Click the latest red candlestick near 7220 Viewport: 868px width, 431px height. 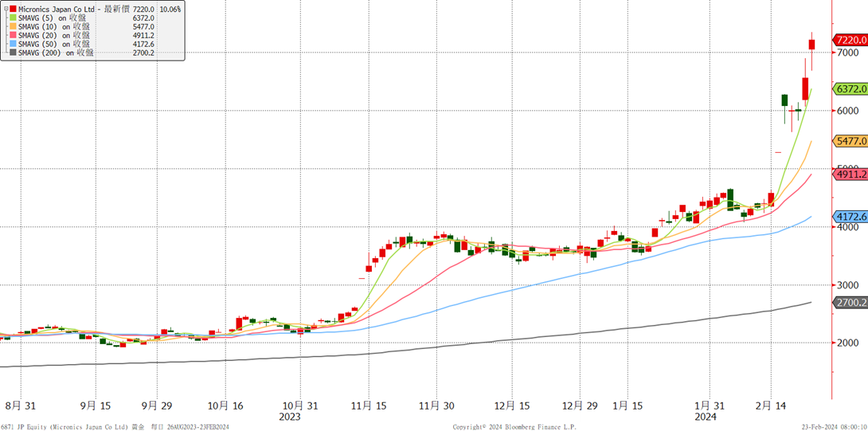tap(812, 45)
